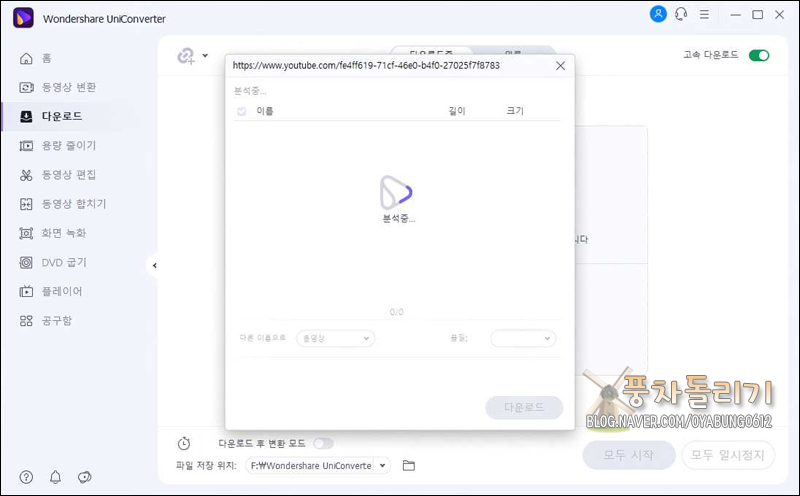Viewport: 800px width, 496px height.
Task: Tick the select-all checkbox beside 이름
Action: tap(242, 111)
